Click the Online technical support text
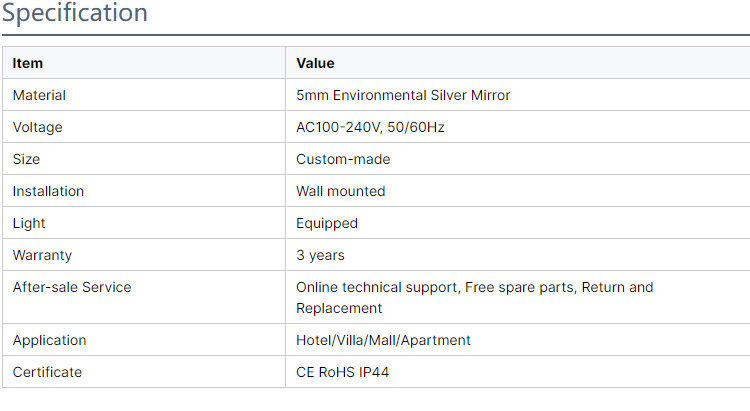750x411 pixels. pyautogui.click(x=377, y=287)
